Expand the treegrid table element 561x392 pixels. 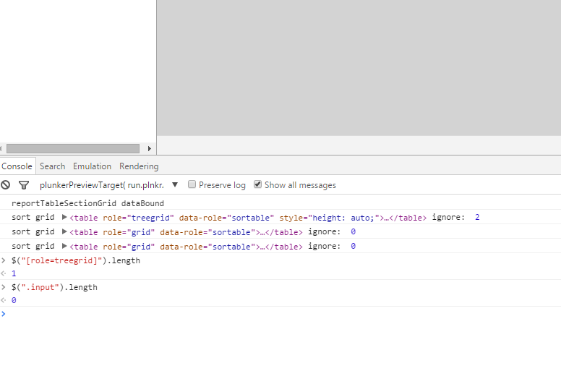64,217
